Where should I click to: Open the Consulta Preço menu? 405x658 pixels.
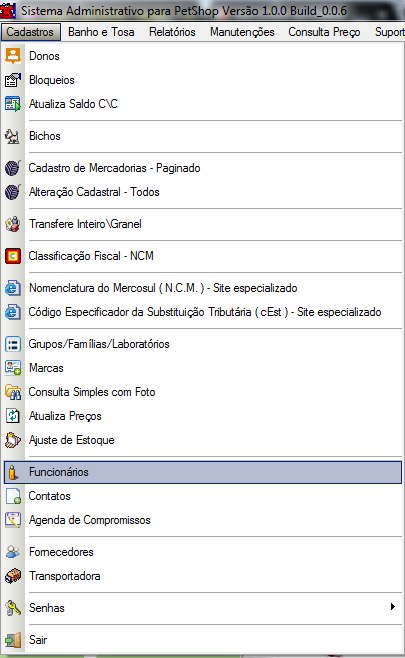324,32
